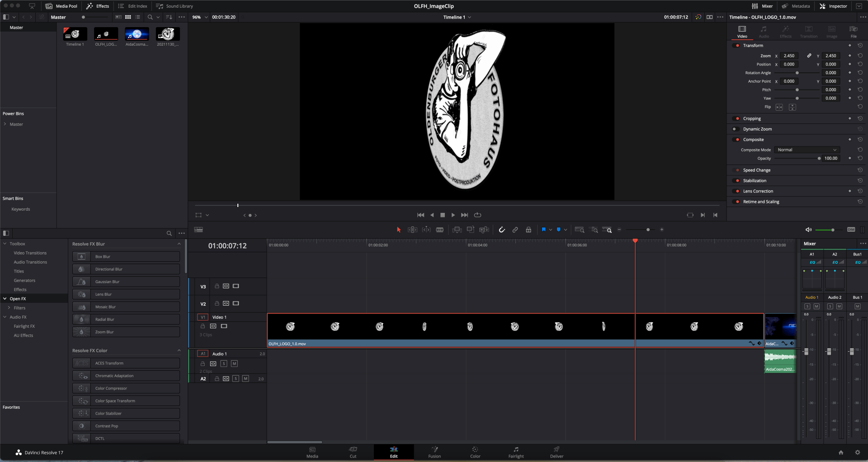Click the linked selection chain icon
Viewport: 868px width, 462px height.
[x=515, y=230]
